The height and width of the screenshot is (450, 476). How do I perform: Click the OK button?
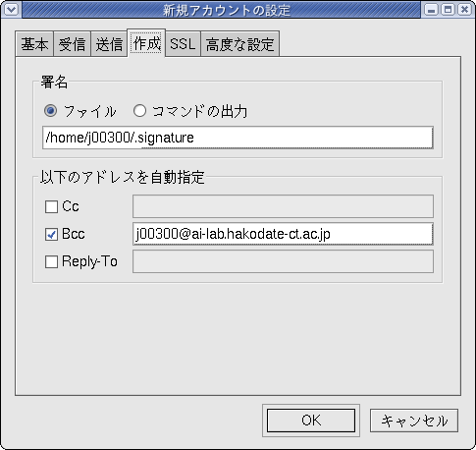pos(311,421)
